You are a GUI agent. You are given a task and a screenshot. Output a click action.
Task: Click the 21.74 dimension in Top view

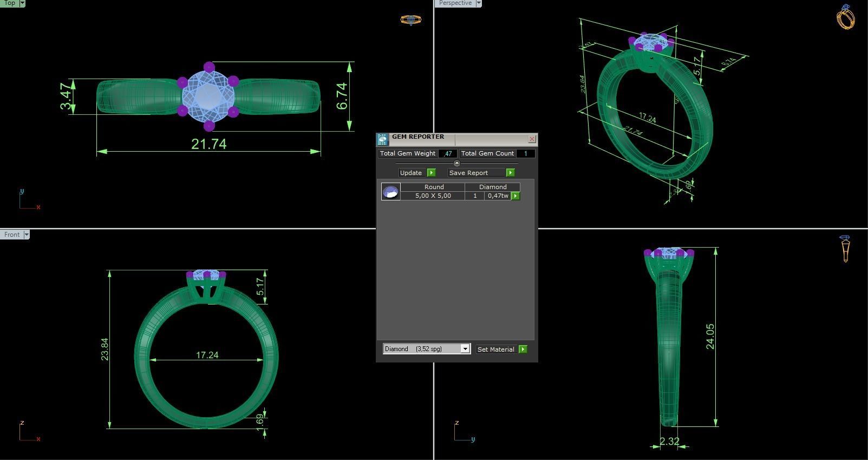(x=209, y=144)
